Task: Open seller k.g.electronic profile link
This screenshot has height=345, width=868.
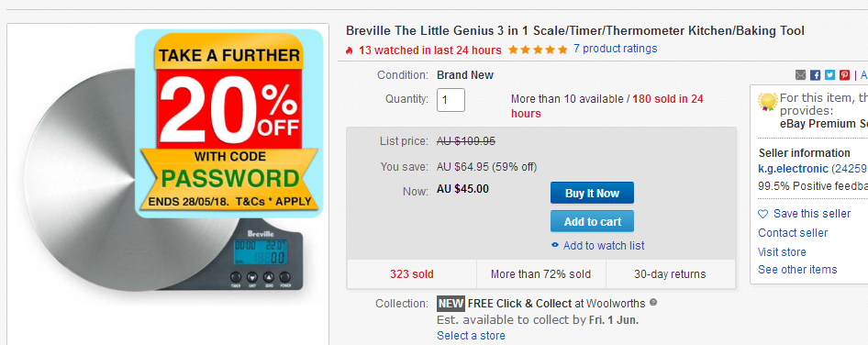Action: pyautogui.click(x=794, y=169)
